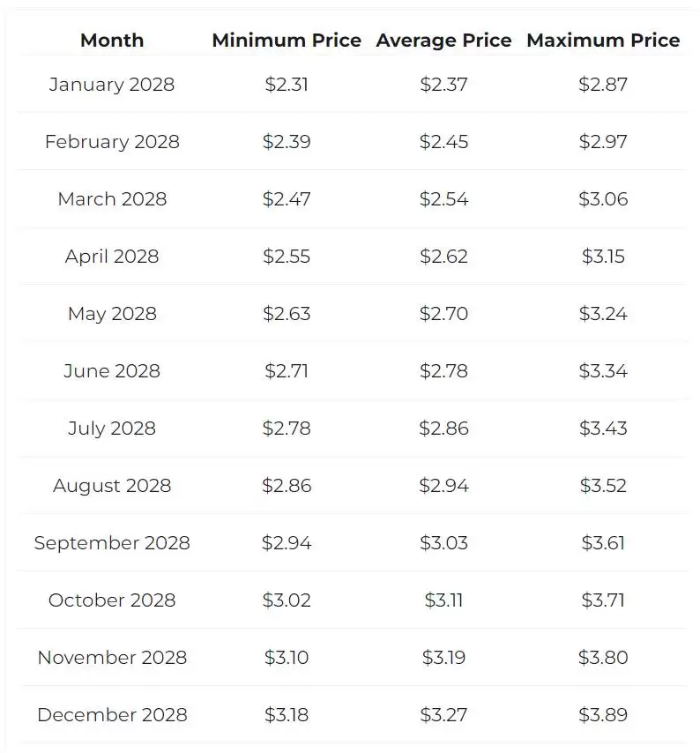Select August 2028 maximum price $3.52
The image size is (700, 753).
pyautogui.click(x=603, y=486)
